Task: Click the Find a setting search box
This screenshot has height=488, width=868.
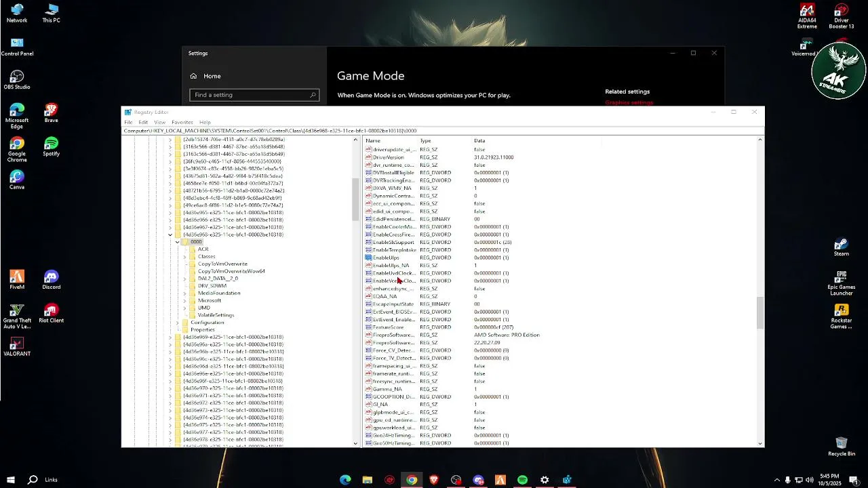Action: point(254,95)
